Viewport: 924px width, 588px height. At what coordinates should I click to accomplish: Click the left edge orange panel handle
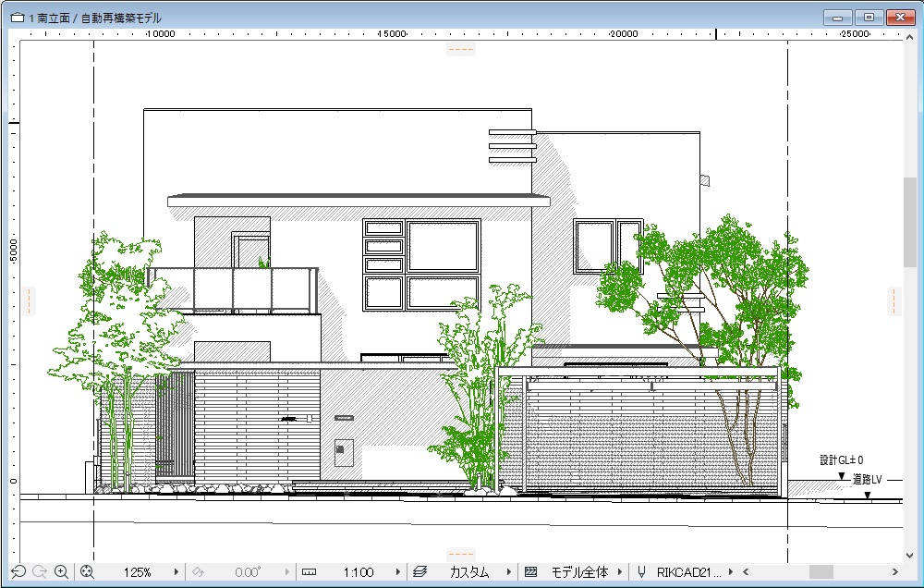(x=29, y=300)
